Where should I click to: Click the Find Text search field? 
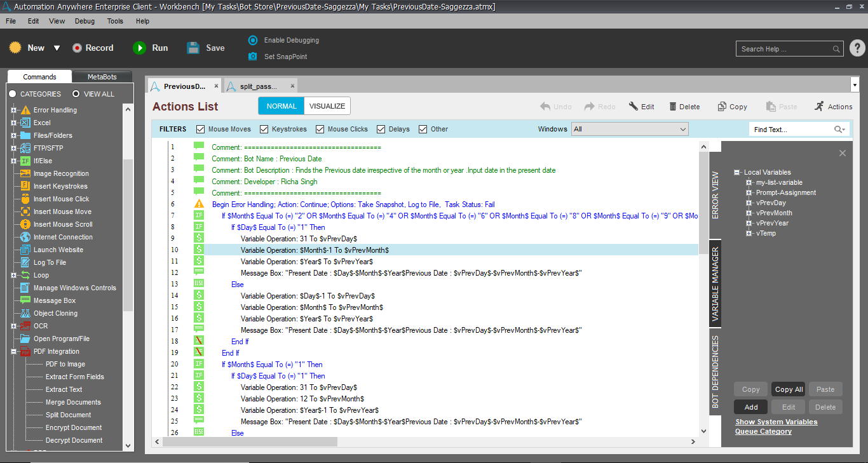pyautogui.click(x=792, y=130)
